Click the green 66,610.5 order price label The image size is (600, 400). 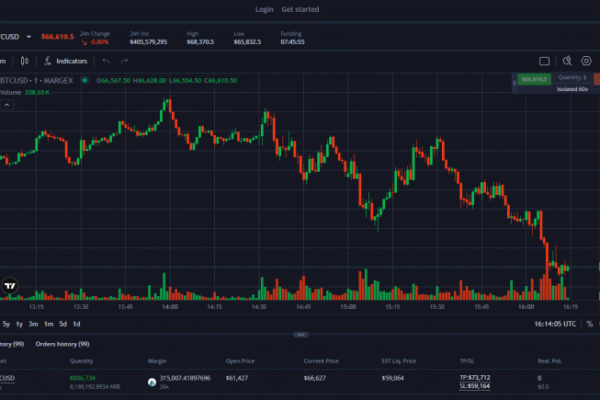pyautogui.click(x=533, y=79)
